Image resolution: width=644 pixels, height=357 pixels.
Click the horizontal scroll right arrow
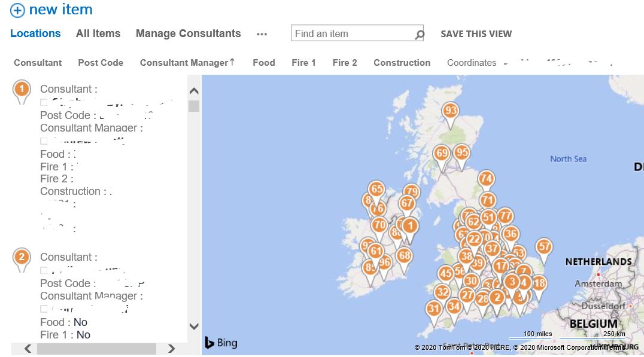172,349
